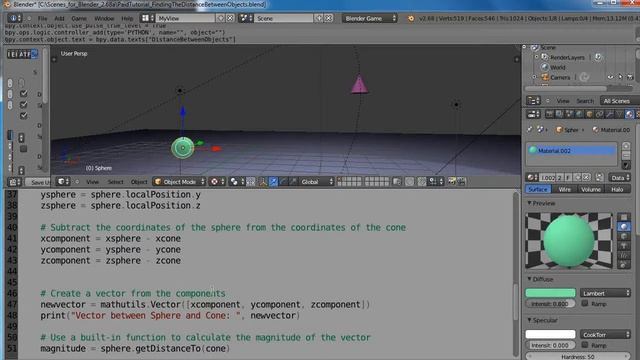Open the scene browser icon
Viewport: 640px width, 360px height.
(x=245, y=18)
